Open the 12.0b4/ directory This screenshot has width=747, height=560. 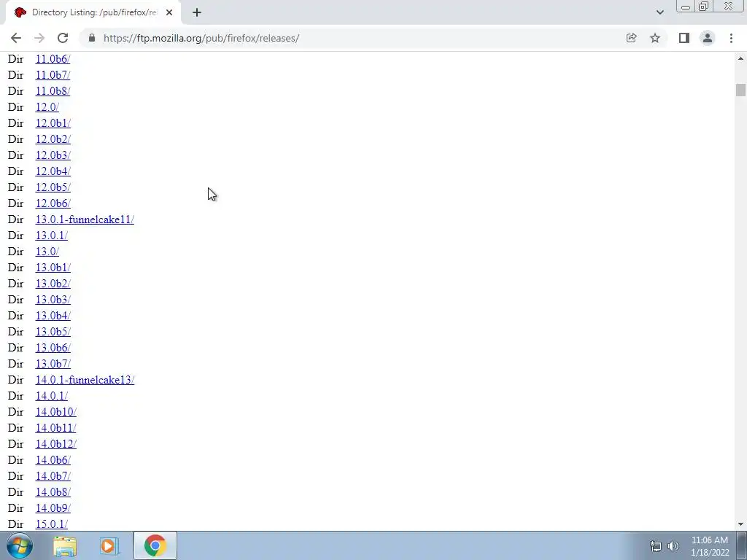coord(53,171)
